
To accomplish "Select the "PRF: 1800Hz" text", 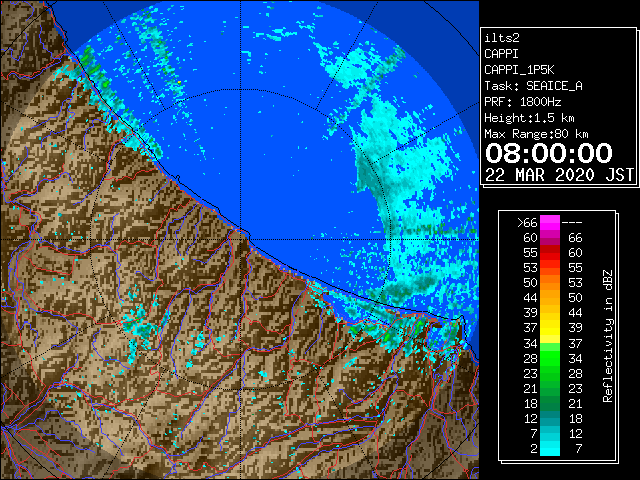I will (x=522, y=102).
